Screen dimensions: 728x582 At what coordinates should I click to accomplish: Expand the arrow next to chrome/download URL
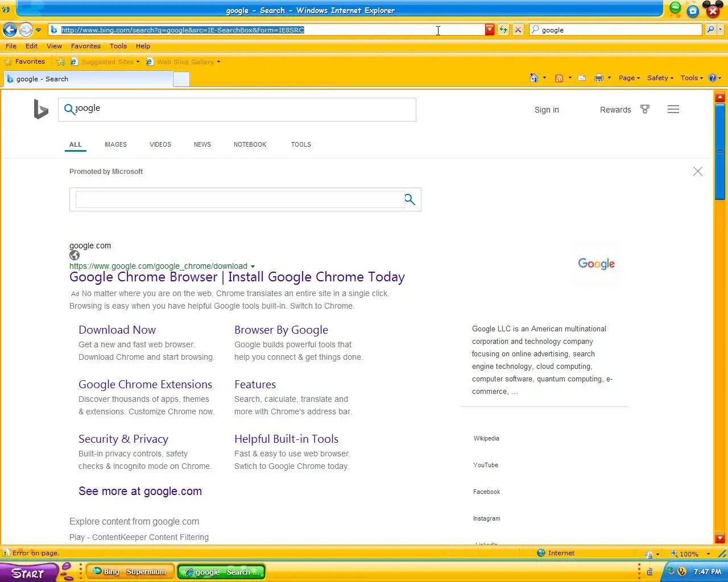(x=253, y=266)
